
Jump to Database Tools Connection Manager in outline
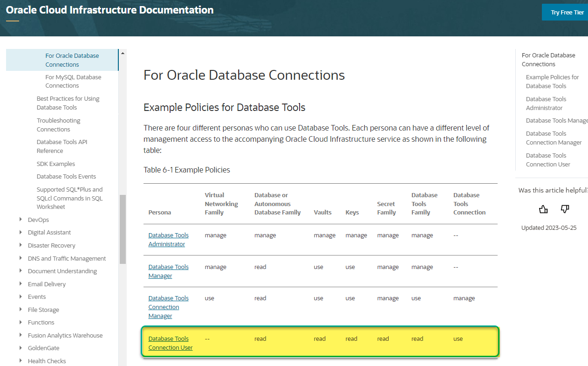click(554, 138)
